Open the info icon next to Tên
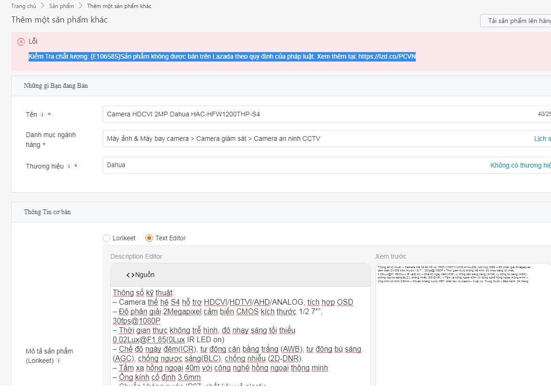Screen dimensions: 551x392 tap(42, 115)
